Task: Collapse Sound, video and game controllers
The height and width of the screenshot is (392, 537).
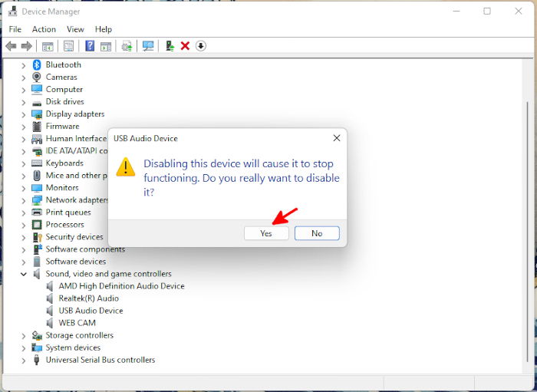Action: [23, 274]
